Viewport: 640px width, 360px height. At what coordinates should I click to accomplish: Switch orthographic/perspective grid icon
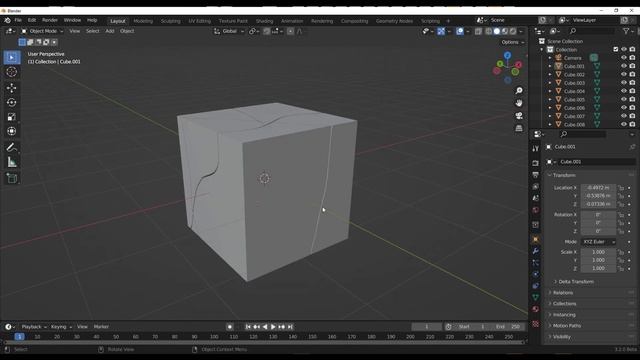click(519, 128)
